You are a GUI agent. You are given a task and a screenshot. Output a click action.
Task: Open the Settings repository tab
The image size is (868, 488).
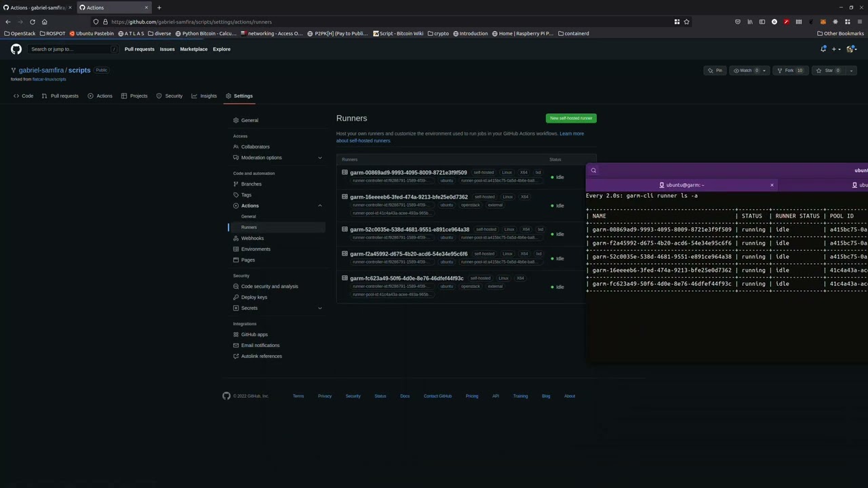pos(239,96)
